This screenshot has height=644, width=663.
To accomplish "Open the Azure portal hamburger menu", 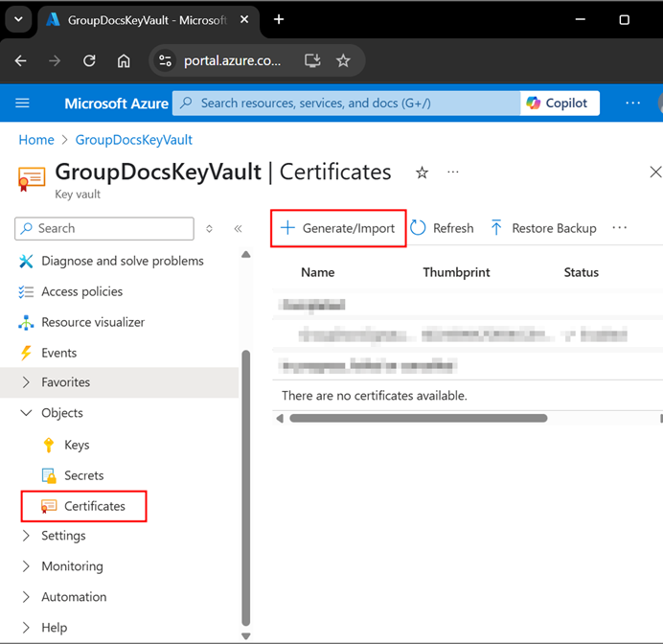I will click(x=23, y=103).
